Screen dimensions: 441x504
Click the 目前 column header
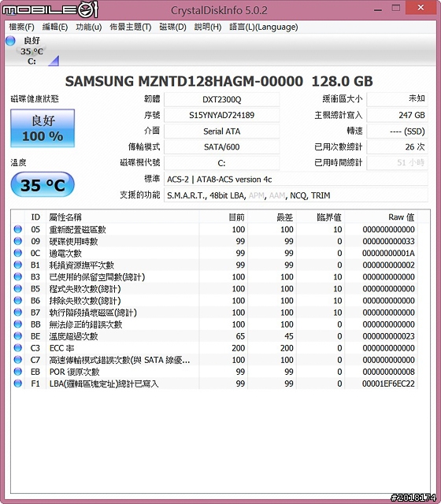[x=224, y=217]
